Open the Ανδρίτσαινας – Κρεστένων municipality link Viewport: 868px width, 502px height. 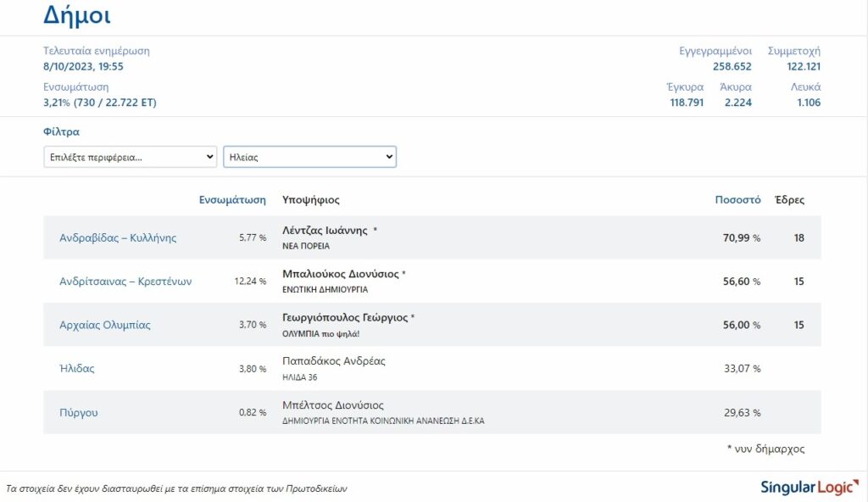tap(125, 282)
